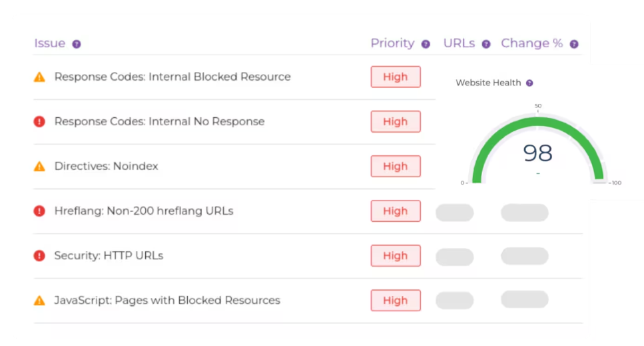
Task: Click error icon for Non-200 hreflang URLs
Action: coord(39,211)
